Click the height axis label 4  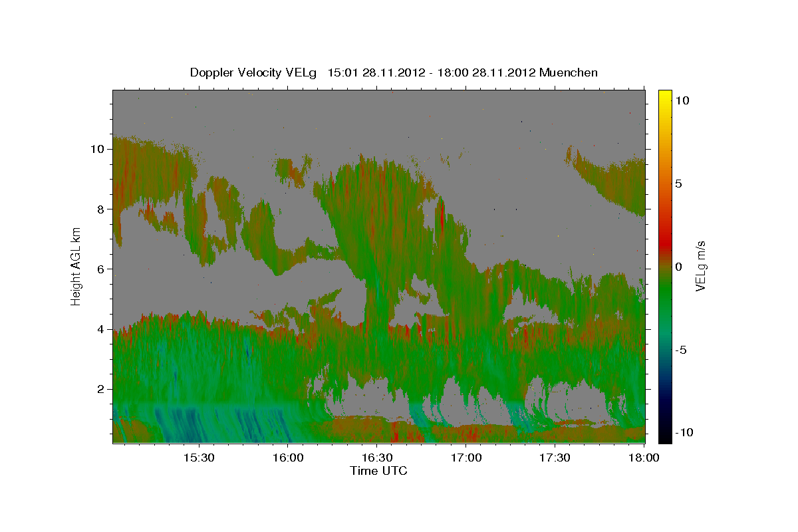(100, 329)
